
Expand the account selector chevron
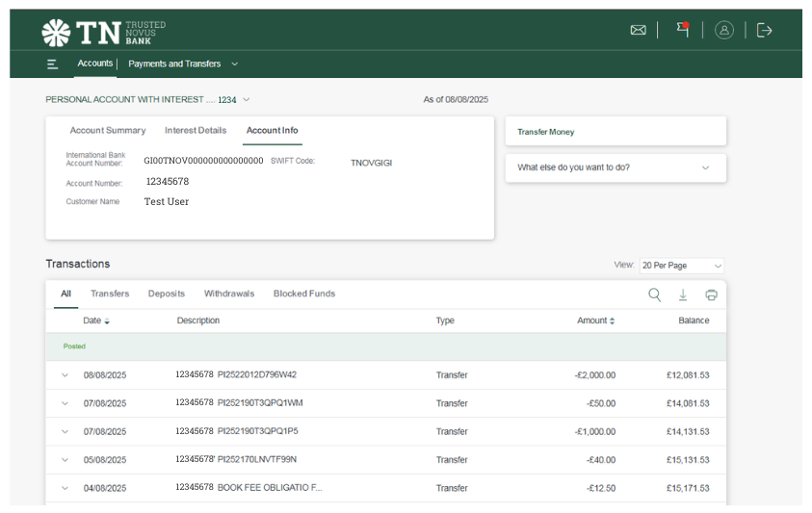tap(247, 99)
